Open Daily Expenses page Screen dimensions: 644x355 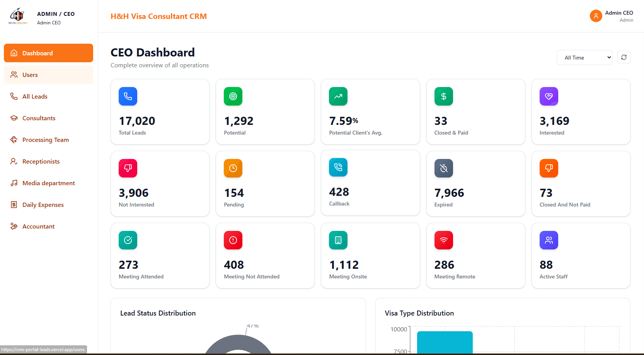(x=48, y=205)
